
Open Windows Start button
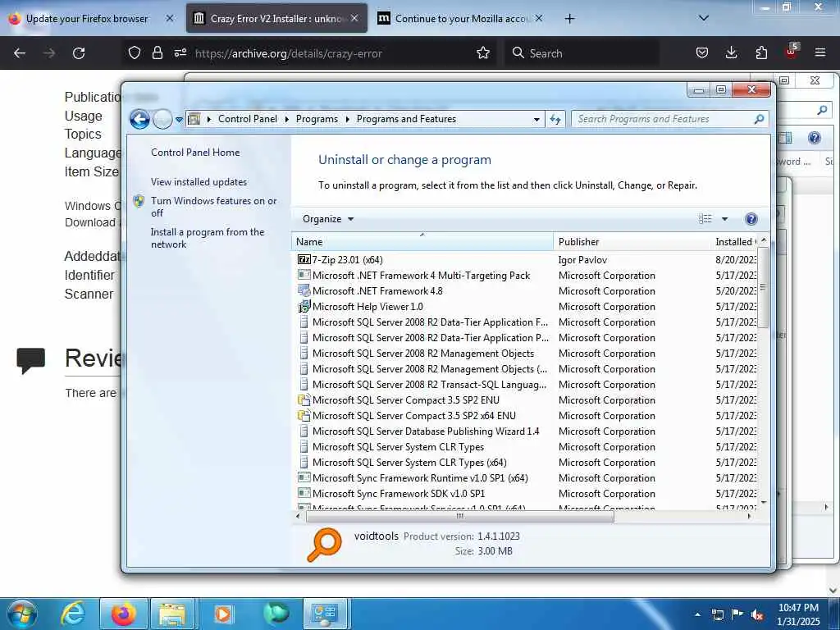point(22,614)
